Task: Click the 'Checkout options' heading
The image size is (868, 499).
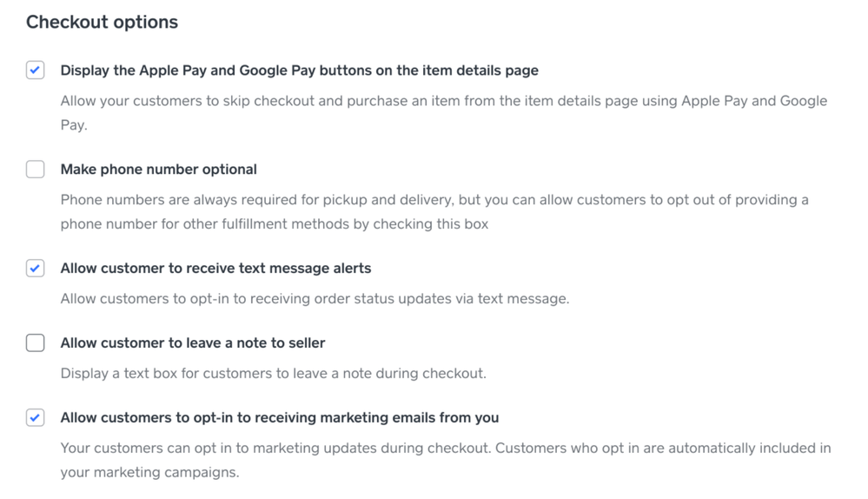Action: 102,23
